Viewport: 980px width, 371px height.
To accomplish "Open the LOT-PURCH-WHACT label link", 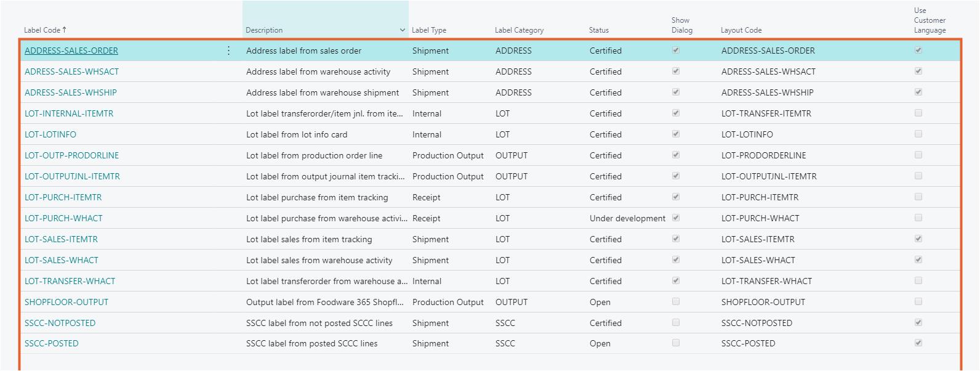I will [x=63, y=218].
